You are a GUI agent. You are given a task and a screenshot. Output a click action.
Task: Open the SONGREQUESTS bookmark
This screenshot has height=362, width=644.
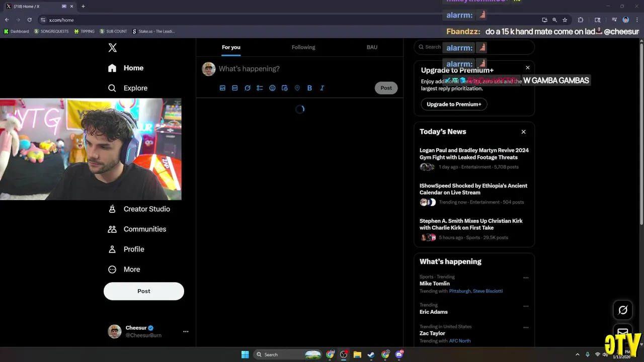[x=51, y=31]
